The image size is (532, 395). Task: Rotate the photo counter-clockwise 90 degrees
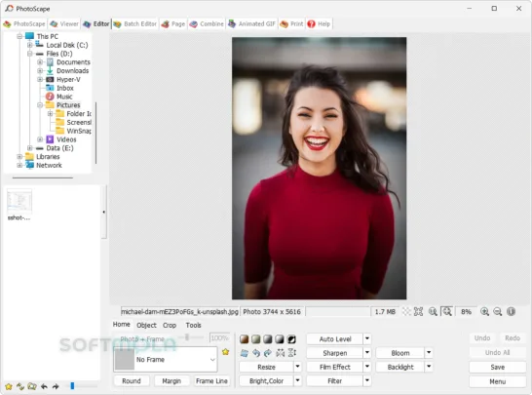256,353
